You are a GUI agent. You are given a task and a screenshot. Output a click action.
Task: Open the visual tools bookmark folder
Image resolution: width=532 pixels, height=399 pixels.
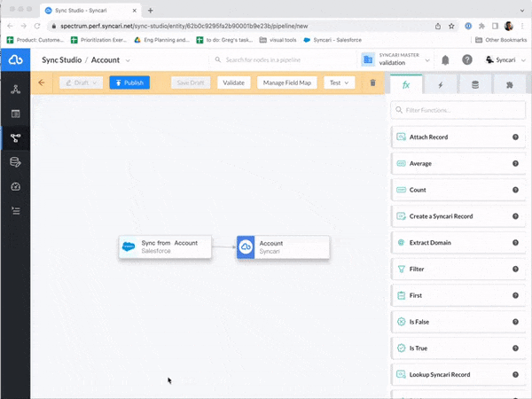pos(278,40)
